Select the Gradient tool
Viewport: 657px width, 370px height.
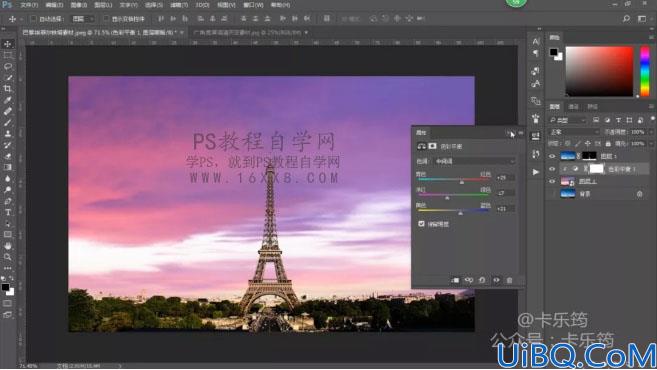click(8, 167)
